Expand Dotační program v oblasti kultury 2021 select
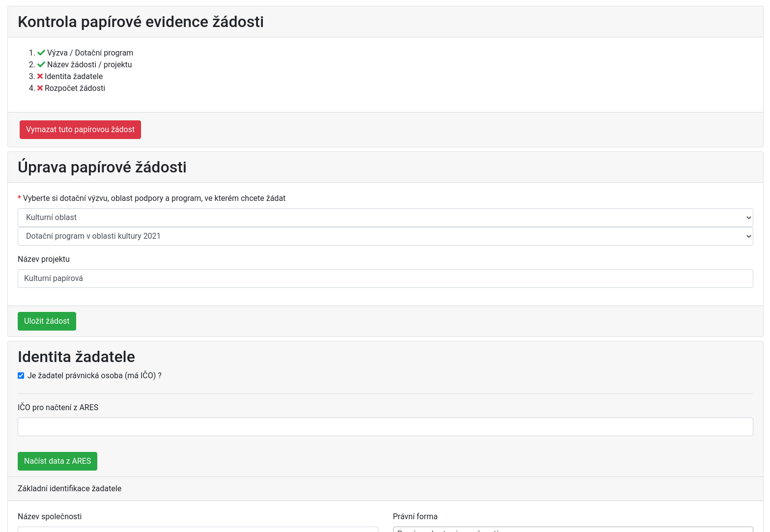Viewport: 770px width, 532px height. click(385, 236)
